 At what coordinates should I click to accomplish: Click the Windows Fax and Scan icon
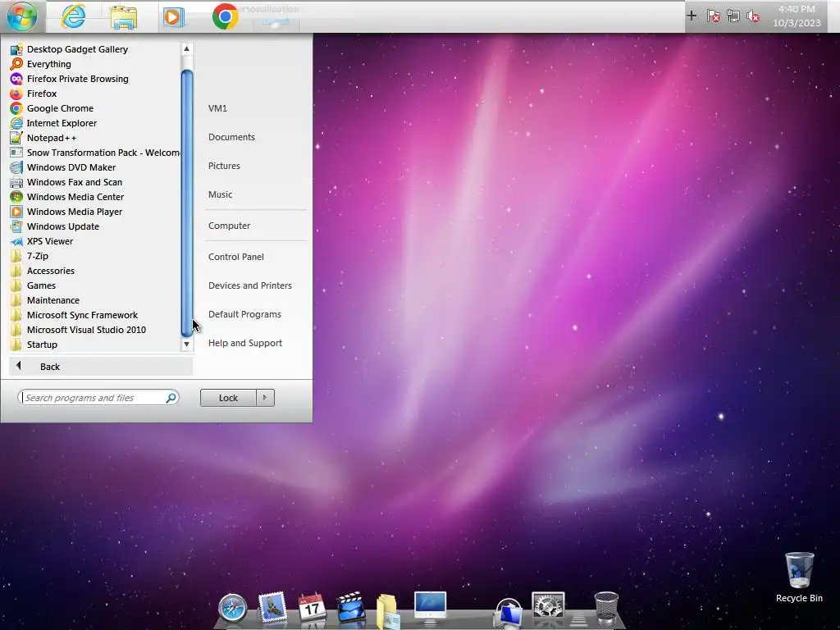tap(16, 182)
